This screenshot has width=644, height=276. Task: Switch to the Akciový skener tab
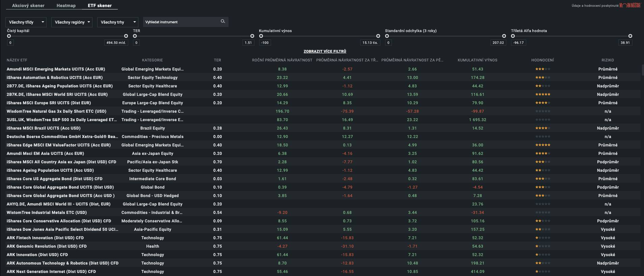click(28, 5)
